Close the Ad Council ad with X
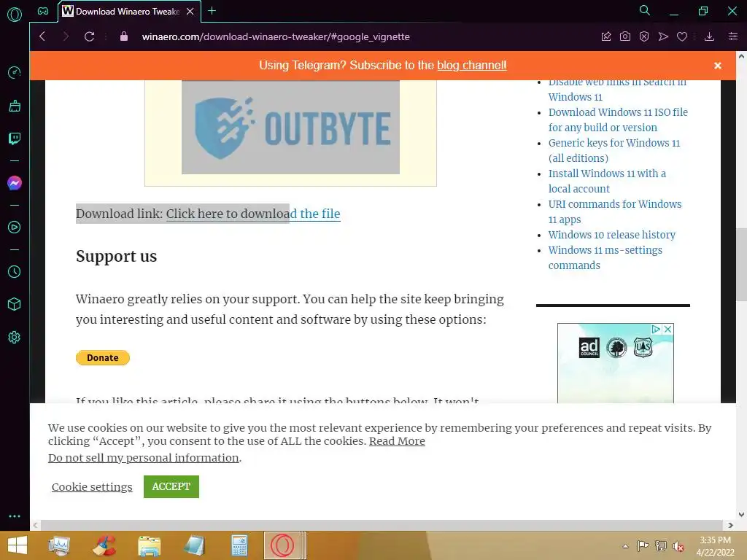The width and height of the screenshot is (747, 560). click(668, 329)
